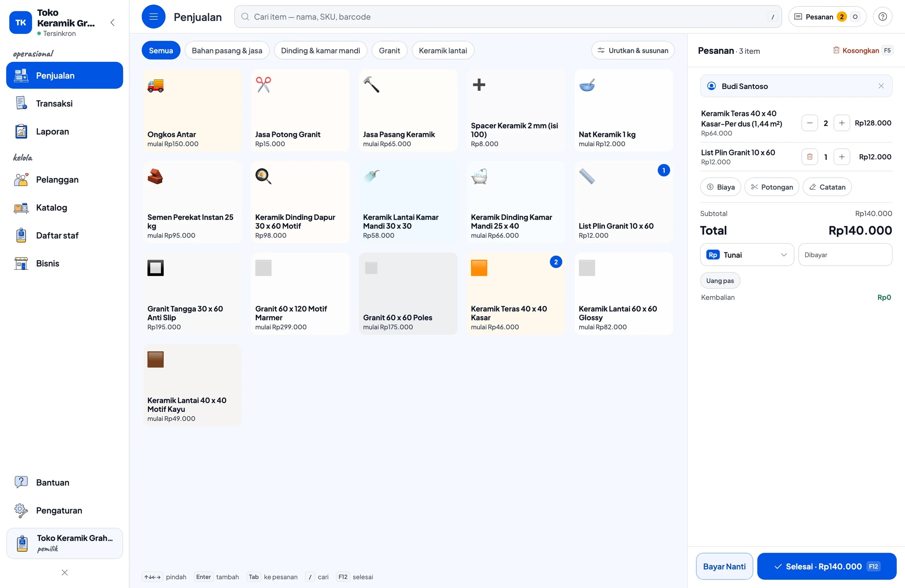Click the Dibayar amount field
This screenshot has height=588, width=905.
[x=845, y=255]
